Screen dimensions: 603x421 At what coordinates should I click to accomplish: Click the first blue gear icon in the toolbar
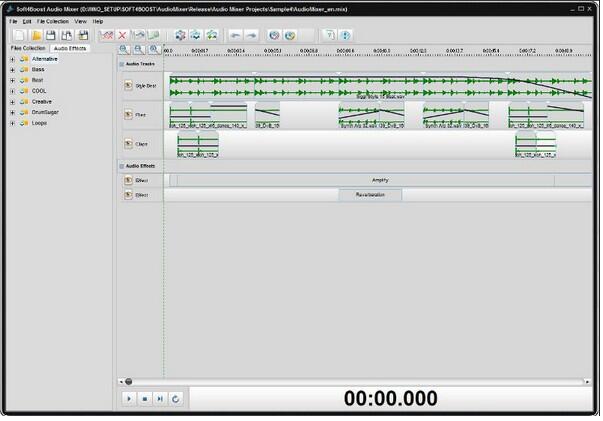180,35
